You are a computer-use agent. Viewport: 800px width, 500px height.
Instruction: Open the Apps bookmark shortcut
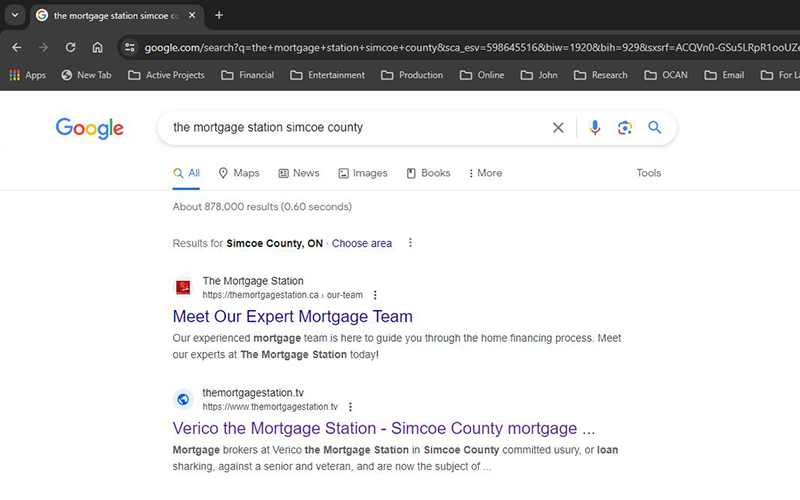28,75
